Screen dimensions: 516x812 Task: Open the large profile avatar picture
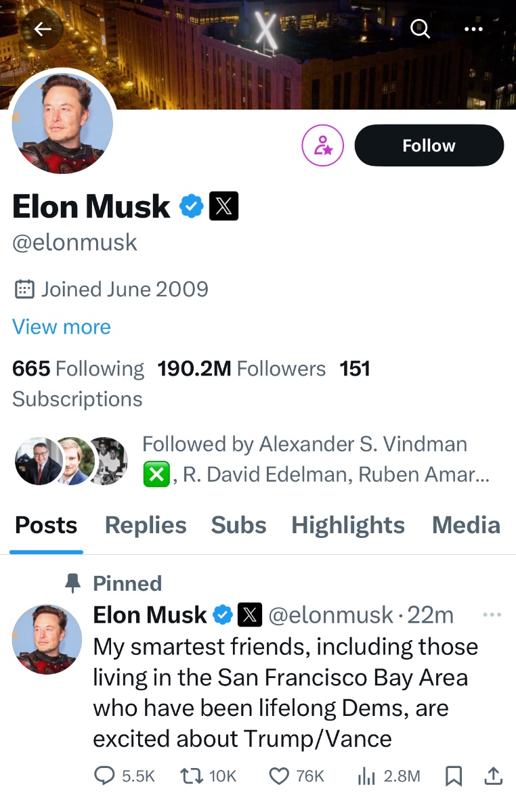click(62, 123)
